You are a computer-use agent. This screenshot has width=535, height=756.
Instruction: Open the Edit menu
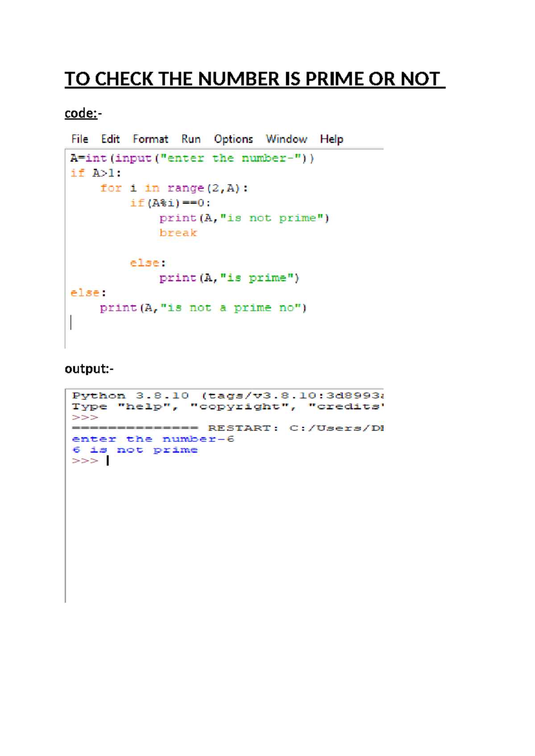coord(110,139)
